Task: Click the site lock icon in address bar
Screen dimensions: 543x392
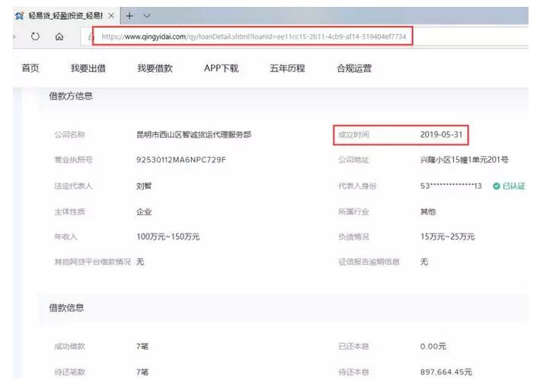Action: [x=91, y=37]
